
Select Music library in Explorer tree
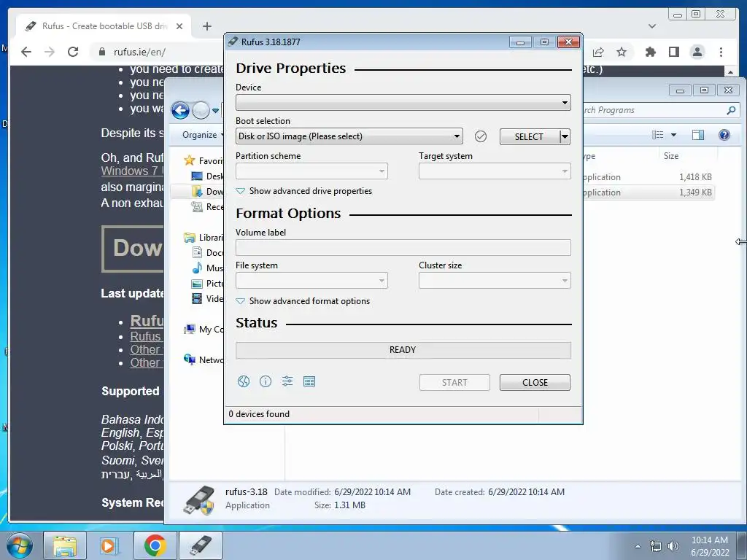coord(208,268)
